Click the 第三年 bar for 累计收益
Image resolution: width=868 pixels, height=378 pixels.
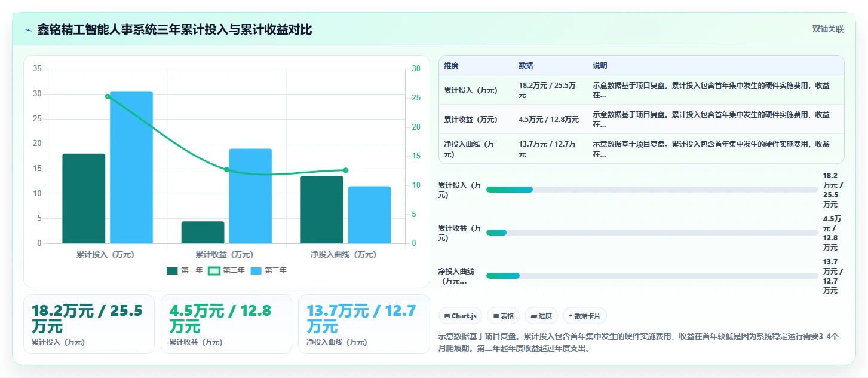pyautogui.click(x=250, y=196)
